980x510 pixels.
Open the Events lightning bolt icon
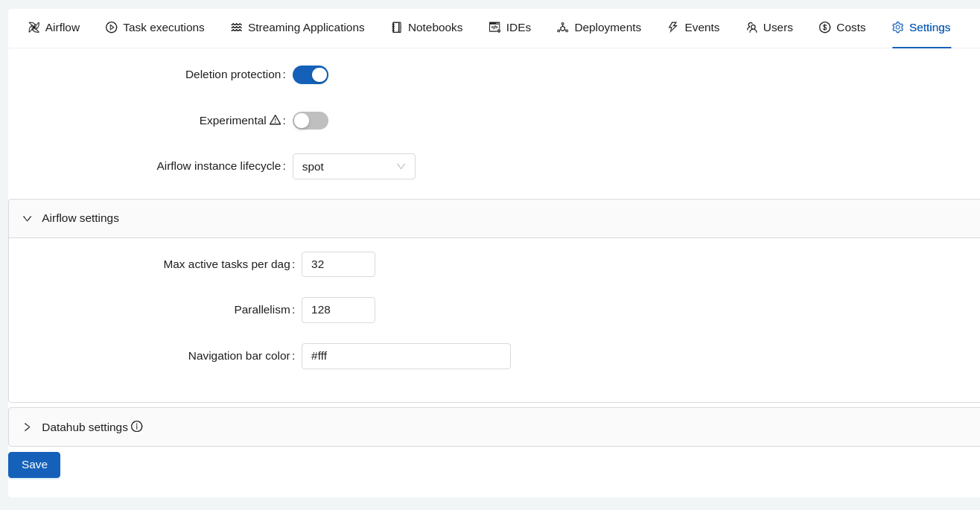pyautogui.click(x=672, y=27)
